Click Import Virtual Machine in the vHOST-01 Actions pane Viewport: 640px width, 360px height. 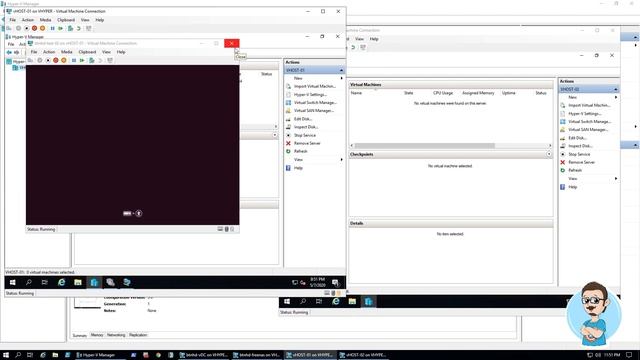tap(314, 86)
